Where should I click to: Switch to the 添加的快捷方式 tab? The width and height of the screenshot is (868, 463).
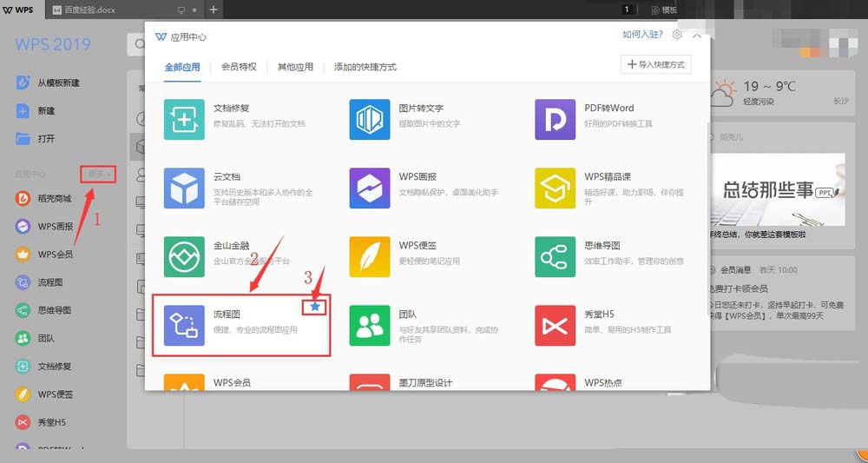[365, 67]
